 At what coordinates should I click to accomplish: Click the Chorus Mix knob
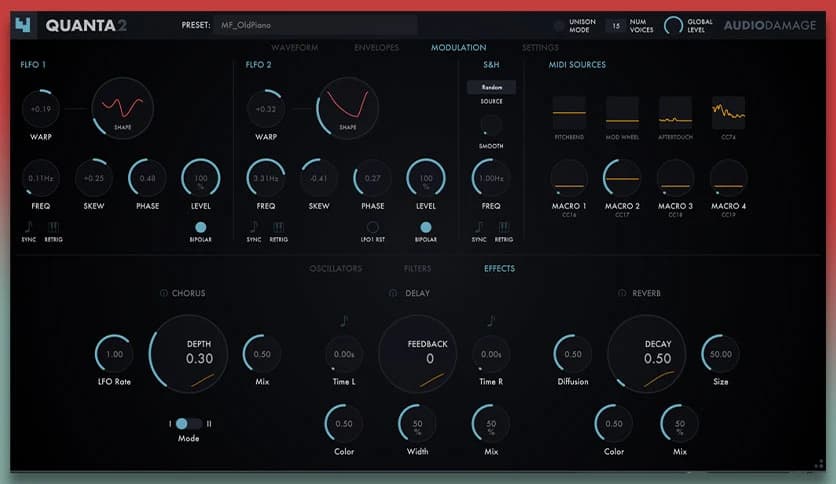tap(262, 354)
